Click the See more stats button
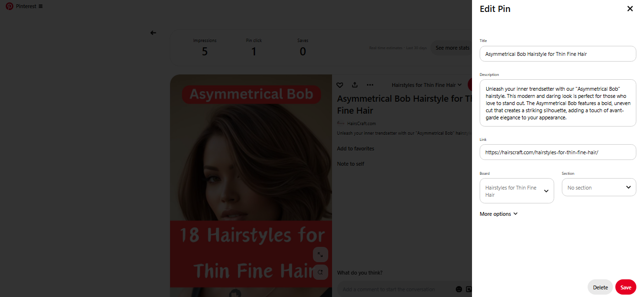Screen dimensions: 644x297 pyautogui.click(x=451, y=48)
